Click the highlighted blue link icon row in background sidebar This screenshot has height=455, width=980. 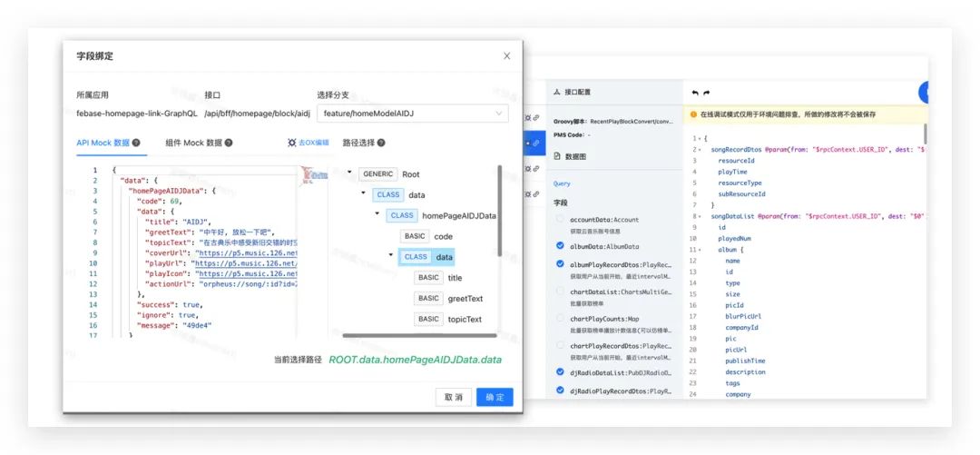point(535,143)
